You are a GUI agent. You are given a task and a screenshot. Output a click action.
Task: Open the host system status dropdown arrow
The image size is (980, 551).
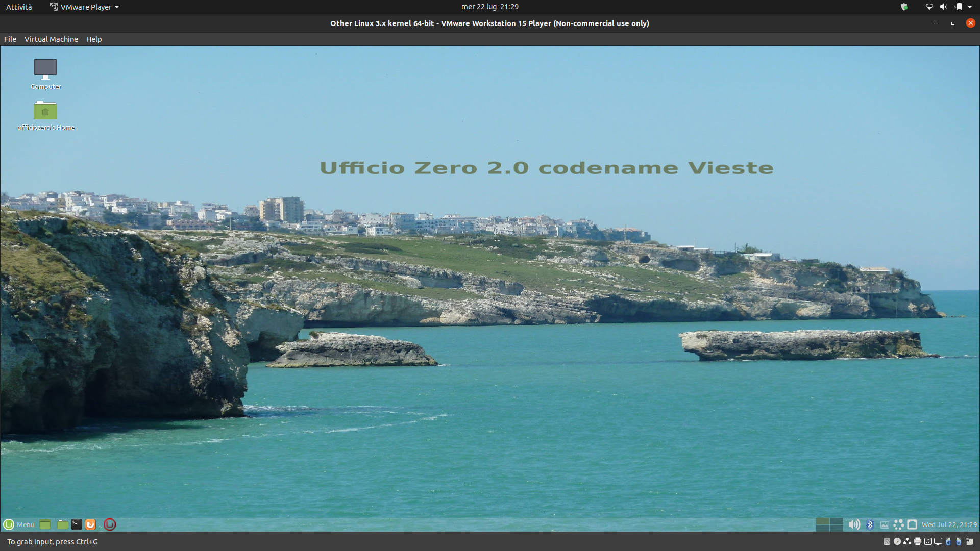tap(970, 7)
